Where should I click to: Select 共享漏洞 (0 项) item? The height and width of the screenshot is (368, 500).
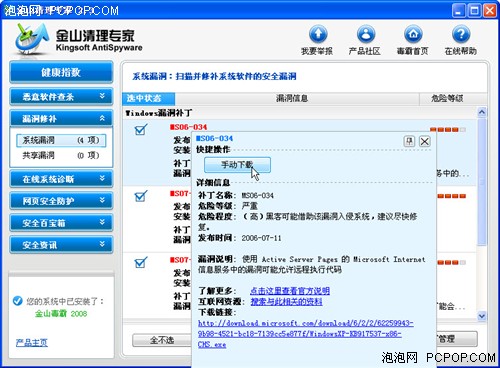click(x=61, y=155)
